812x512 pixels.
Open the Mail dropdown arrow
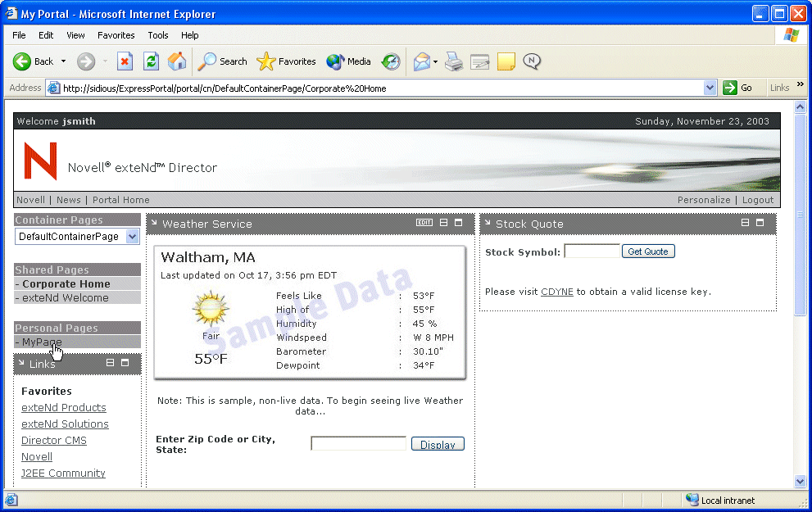[x=436, y=61]
